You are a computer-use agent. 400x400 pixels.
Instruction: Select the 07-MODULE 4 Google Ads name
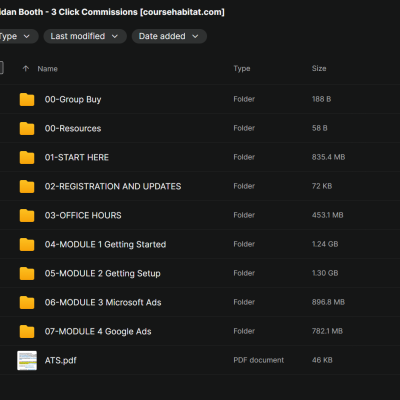(98, 331)
